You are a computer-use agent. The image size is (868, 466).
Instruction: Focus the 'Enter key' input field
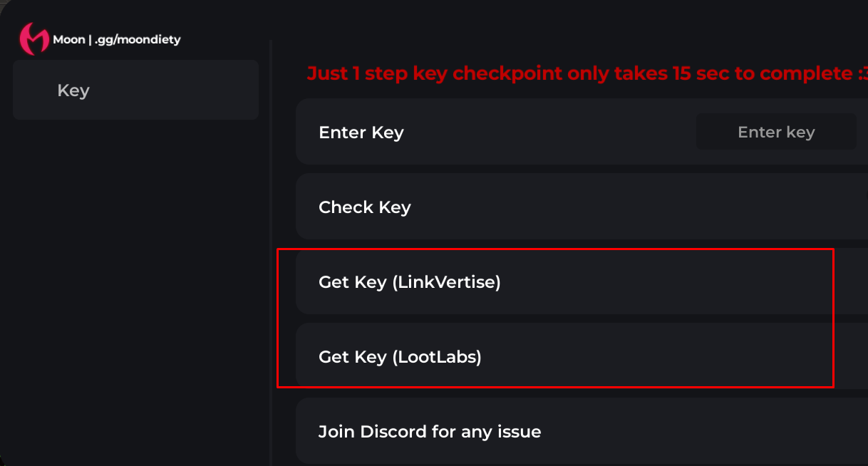776,133
